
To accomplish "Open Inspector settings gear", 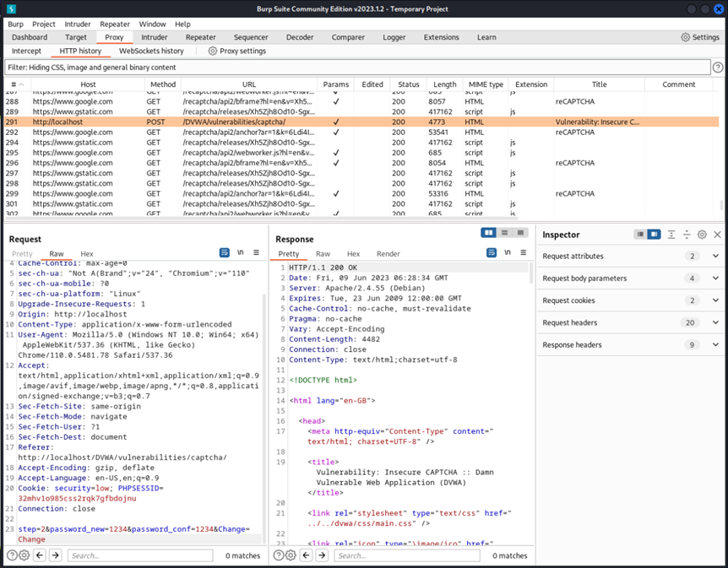I will (x=702, y=235).
